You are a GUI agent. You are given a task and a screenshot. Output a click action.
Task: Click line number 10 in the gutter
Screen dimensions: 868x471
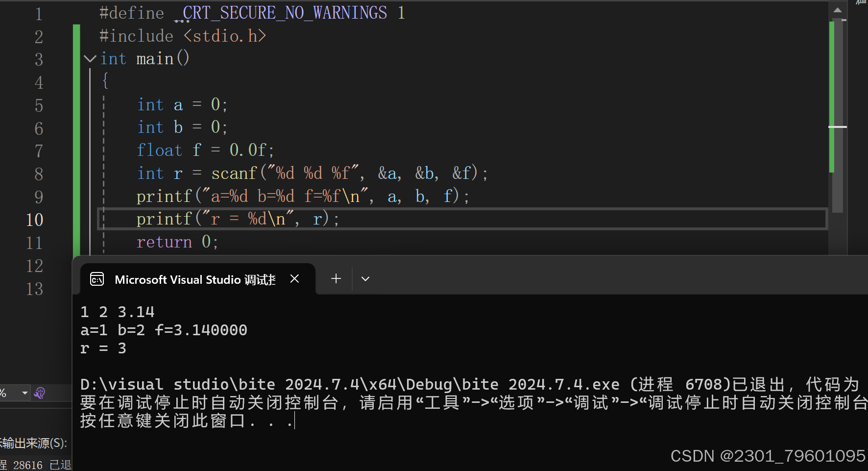pyautogui.click(x=35, y=220)
